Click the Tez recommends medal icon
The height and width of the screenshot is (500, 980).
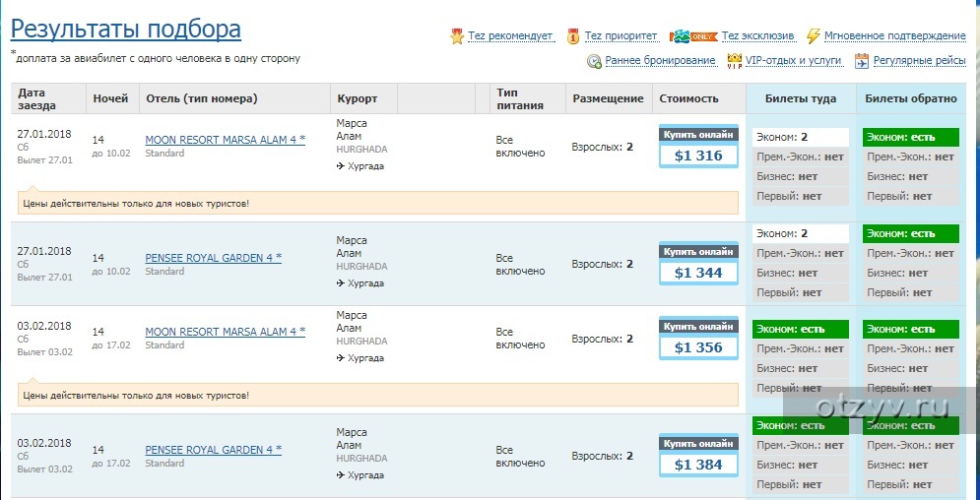(457, 36)
